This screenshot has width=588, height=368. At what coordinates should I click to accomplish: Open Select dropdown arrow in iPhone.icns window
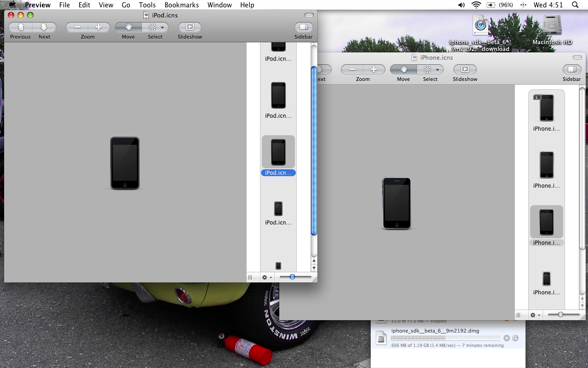(x=438, y=70)
